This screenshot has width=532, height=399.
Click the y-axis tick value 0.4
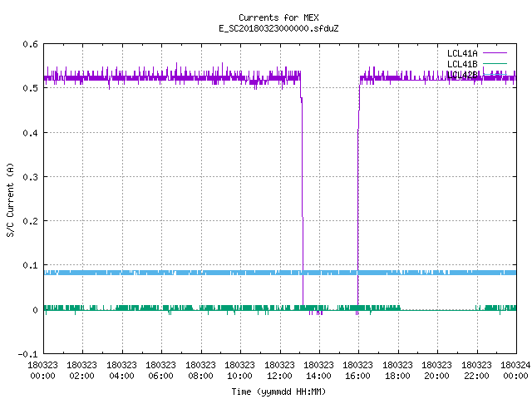30,133
